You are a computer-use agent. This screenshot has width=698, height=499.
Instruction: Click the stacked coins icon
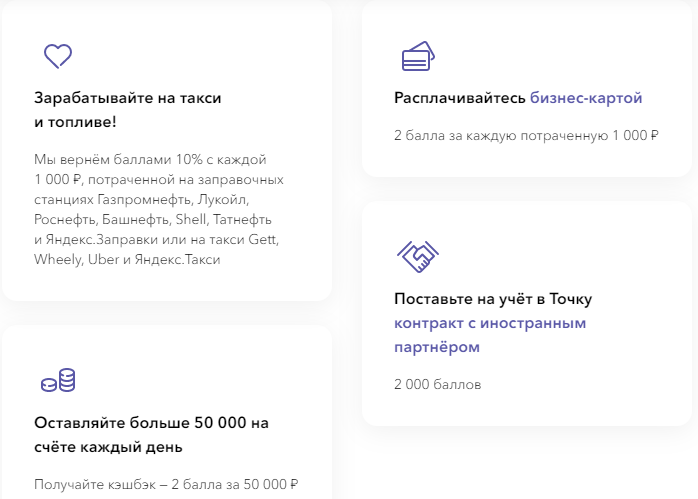[58, 380]
